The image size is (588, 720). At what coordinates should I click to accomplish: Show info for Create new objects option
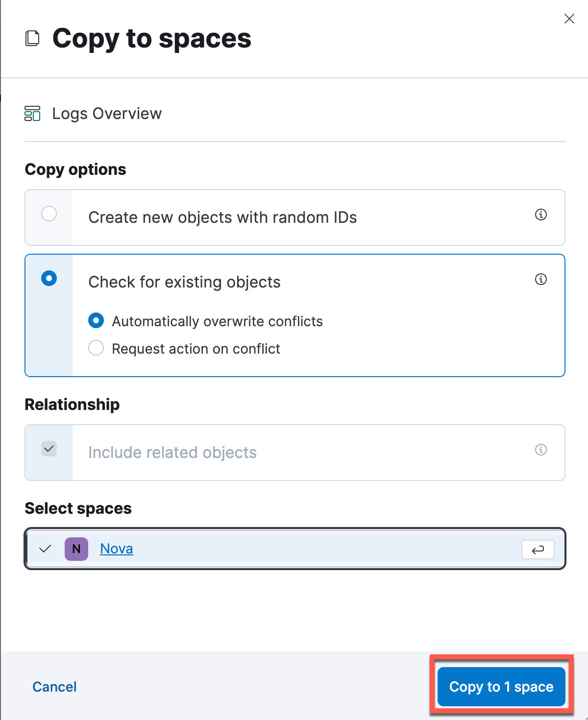(x=541, y=215)
